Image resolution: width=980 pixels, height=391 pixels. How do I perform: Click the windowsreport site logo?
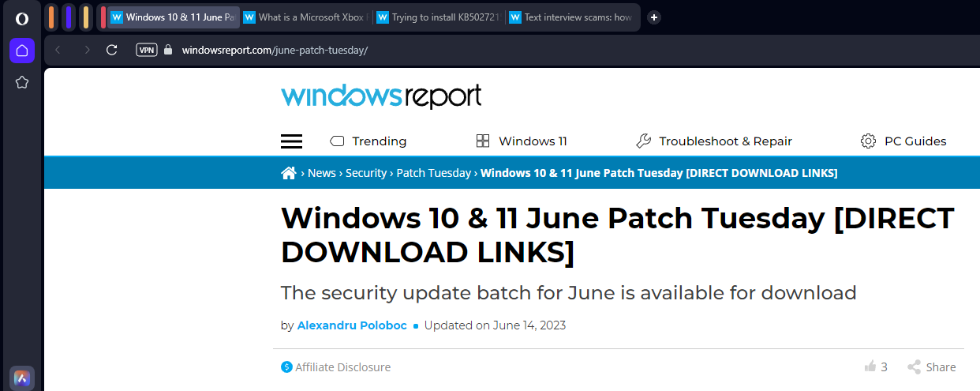pyautogui.click(x=381, y=96)
